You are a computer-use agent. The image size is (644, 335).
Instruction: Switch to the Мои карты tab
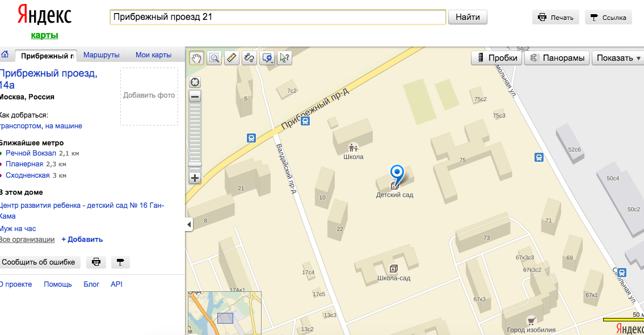[x=154, y=55]
